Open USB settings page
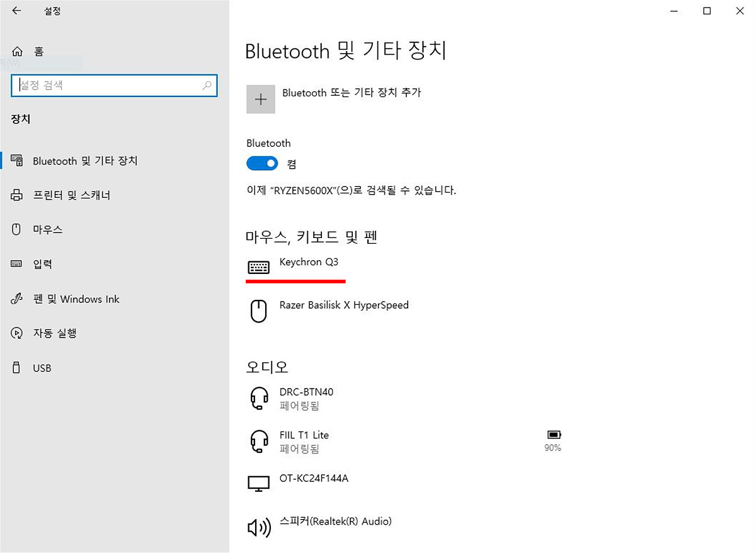 coord(42,368)
